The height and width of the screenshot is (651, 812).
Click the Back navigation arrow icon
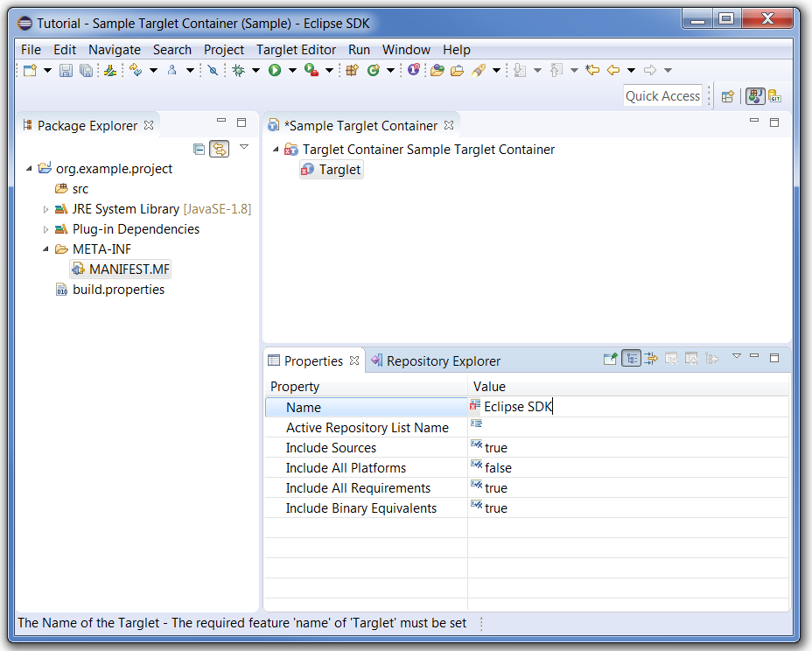pos(613,70)
